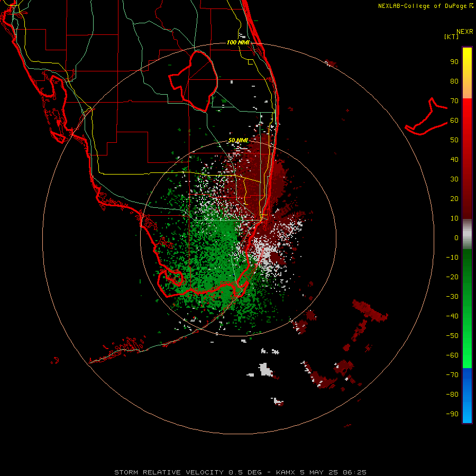Click the 90 value on velocity scale

tap(454, 62)
